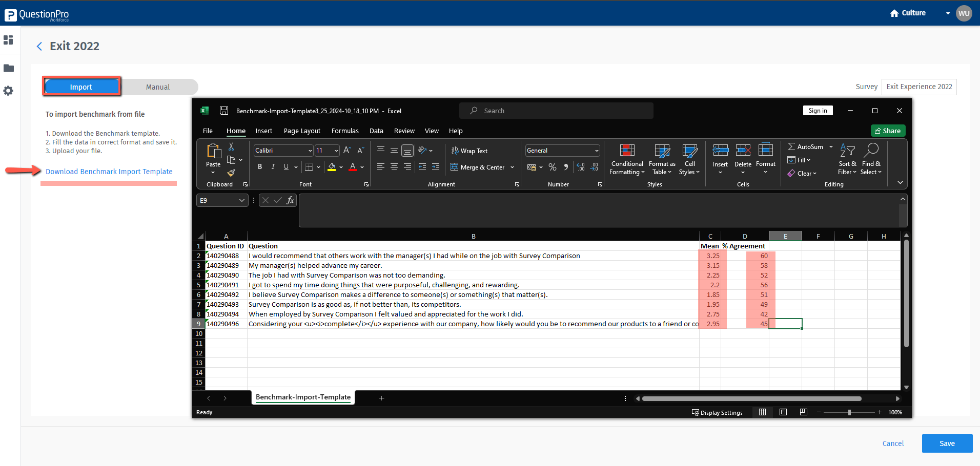The height and width of the screenshot is (466, 980).
Task: Click the QuestionPro dashboard grid icon
Action: 8,40
